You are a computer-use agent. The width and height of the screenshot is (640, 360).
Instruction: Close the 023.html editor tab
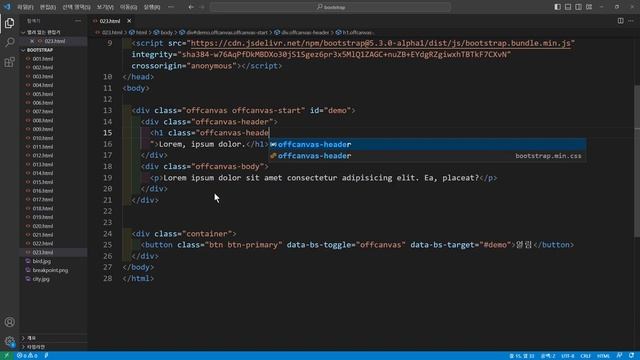(x=129, y=21)
